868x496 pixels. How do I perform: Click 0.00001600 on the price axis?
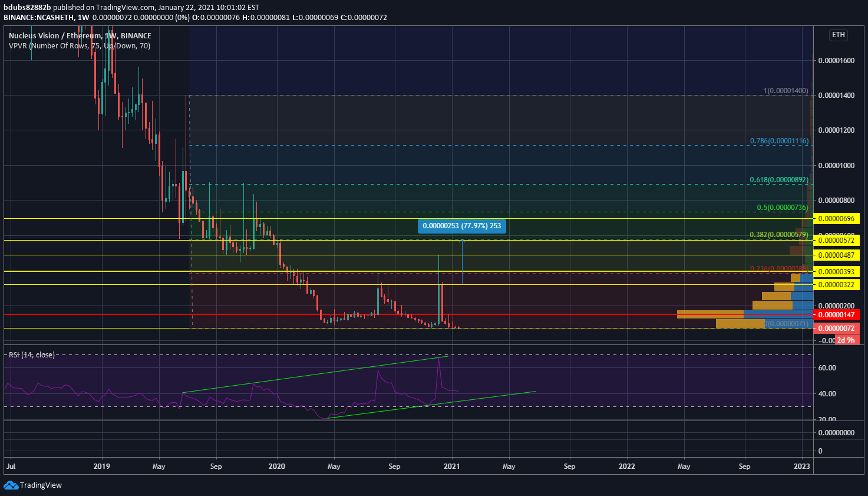837,61
